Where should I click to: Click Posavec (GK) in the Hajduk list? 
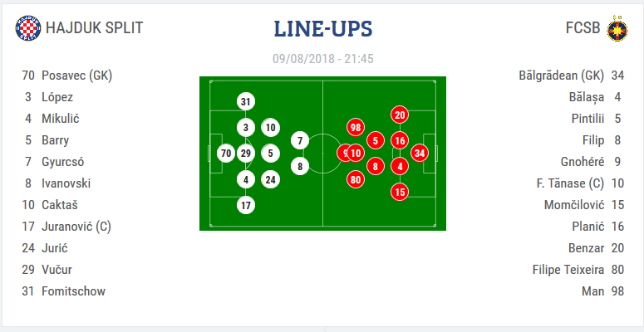(76, 76)
